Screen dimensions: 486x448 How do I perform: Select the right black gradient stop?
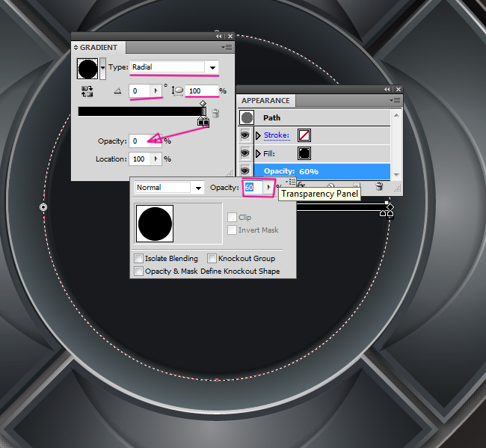pos(206,121)
